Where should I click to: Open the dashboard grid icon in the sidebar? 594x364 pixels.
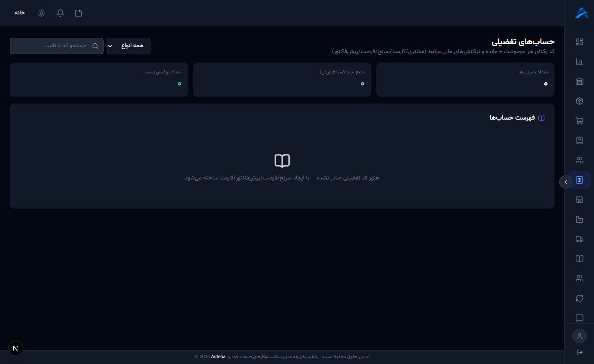pos(579,42)
